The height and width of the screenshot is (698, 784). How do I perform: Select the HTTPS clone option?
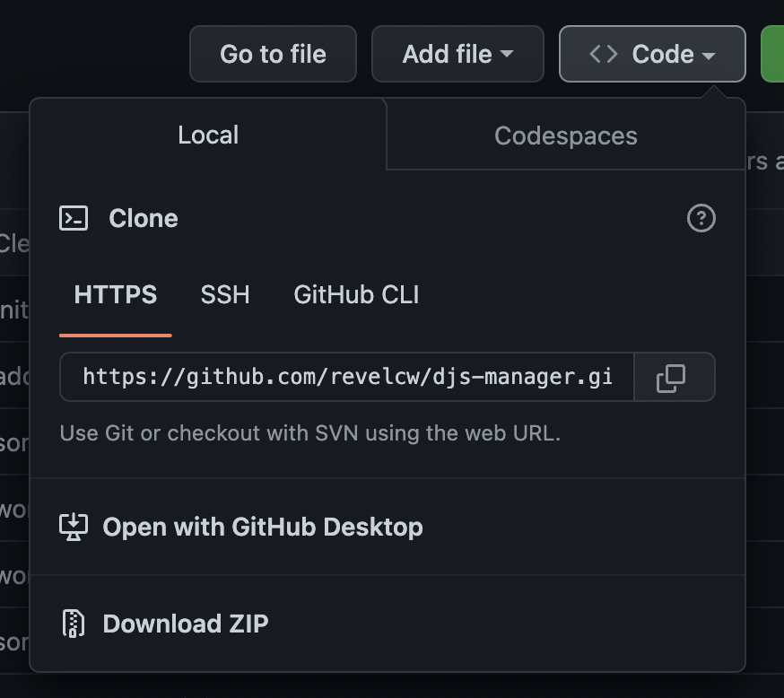click(116, 294)
